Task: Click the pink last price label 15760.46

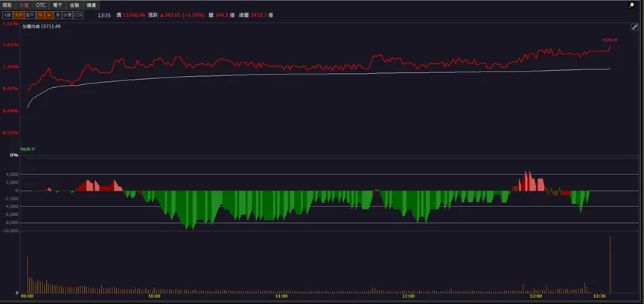Action: tap(610, 39)
